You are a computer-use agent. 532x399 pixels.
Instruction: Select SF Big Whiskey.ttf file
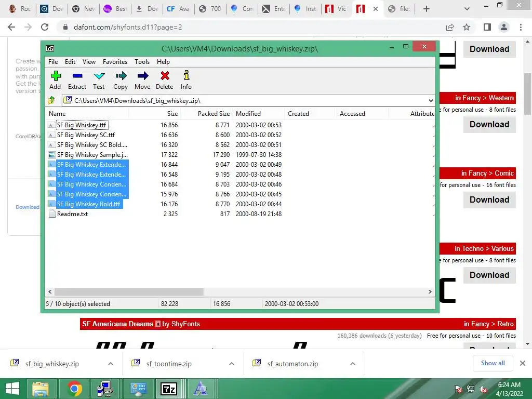pos(82,125)
